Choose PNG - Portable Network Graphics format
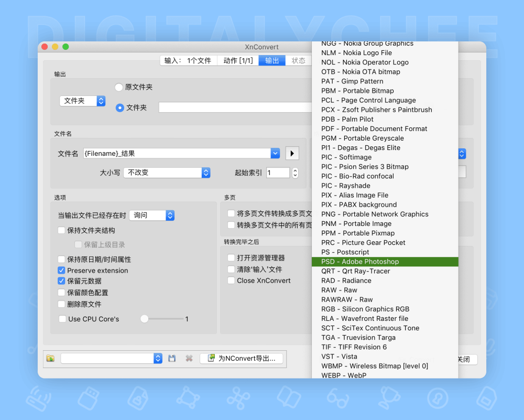 pyautogui.click(x=385, y=214)
